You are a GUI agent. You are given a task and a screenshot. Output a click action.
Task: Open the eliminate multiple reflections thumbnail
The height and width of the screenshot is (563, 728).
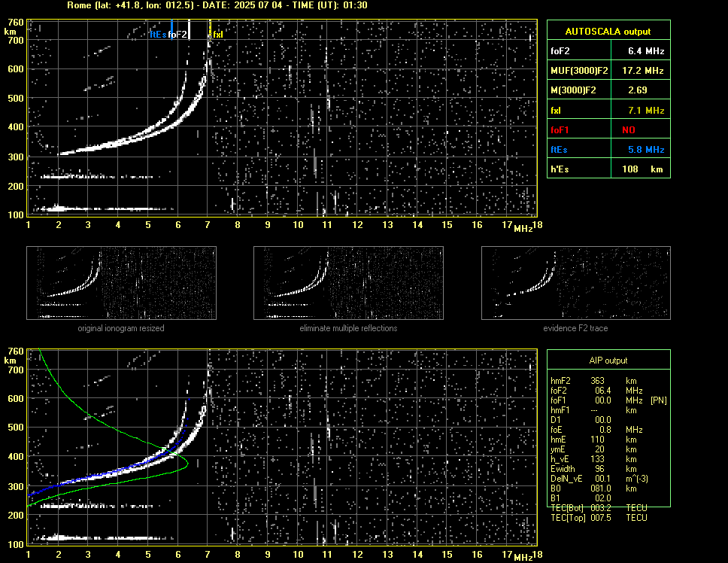coord(348,283)
